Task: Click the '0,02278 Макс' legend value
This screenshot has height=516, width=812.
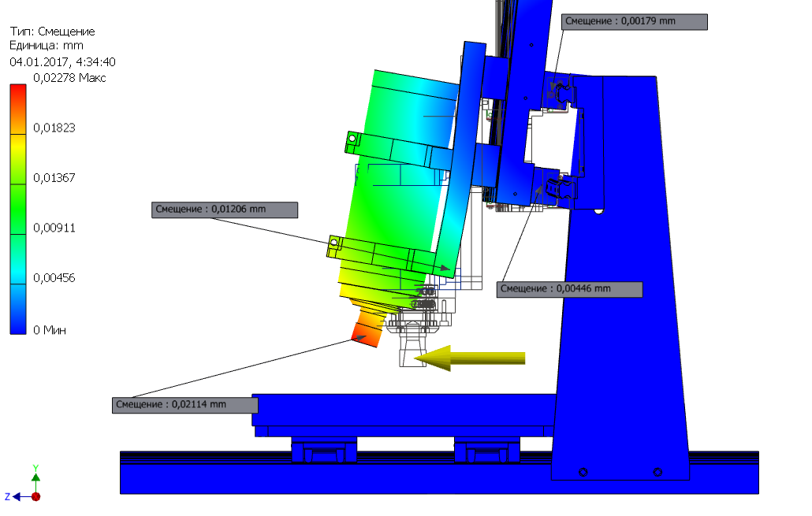Action: pos(69,78)
